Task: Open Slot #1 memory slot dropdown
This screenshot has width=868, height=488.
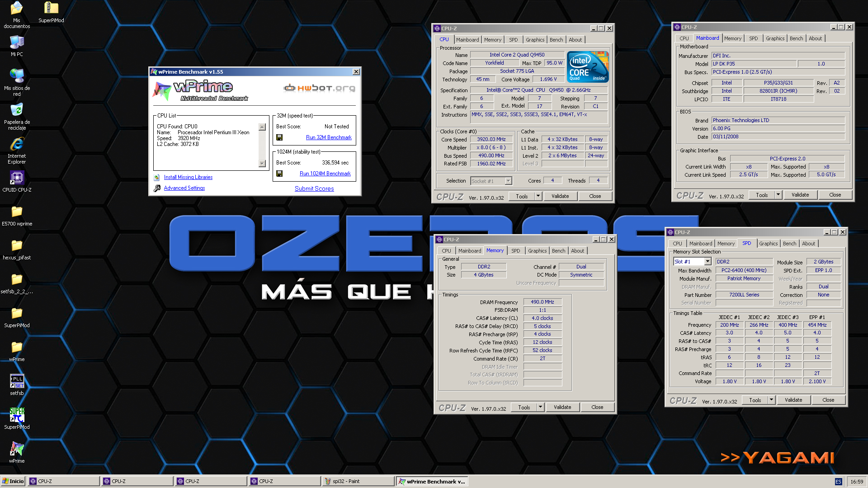Action: click(692, 262)
